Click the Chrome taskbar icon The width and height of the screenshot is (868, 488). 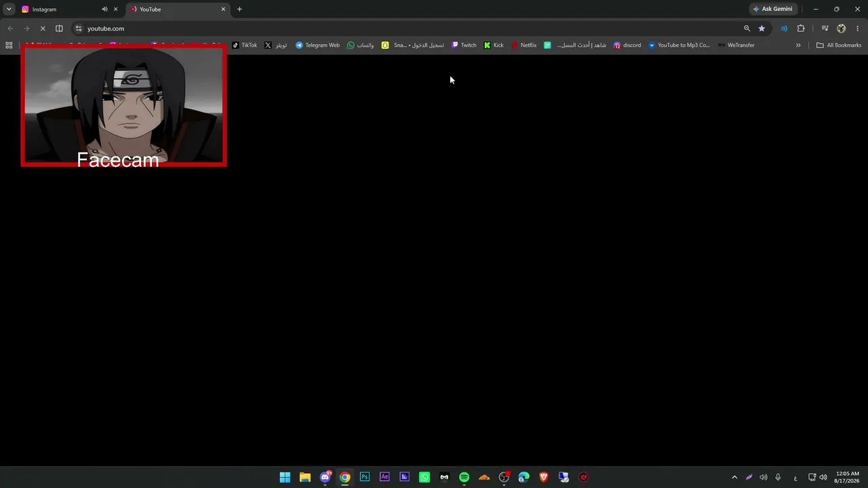[344, 477]
